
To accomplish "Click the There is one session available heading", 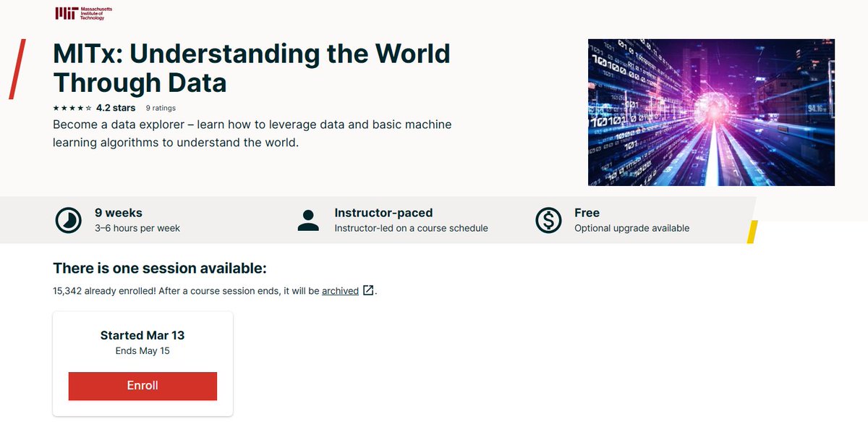I will click(160, 269).
